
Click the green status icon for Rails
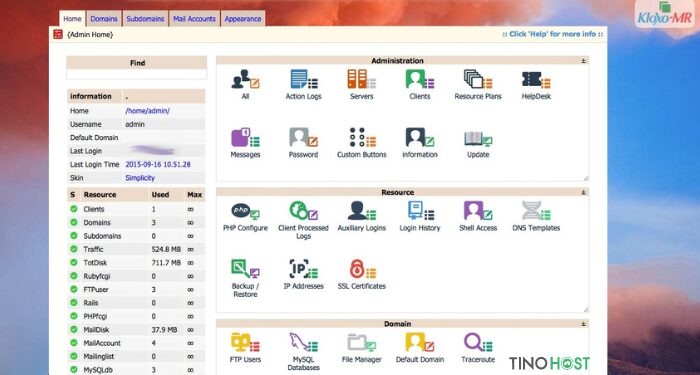tap(74, 303)
